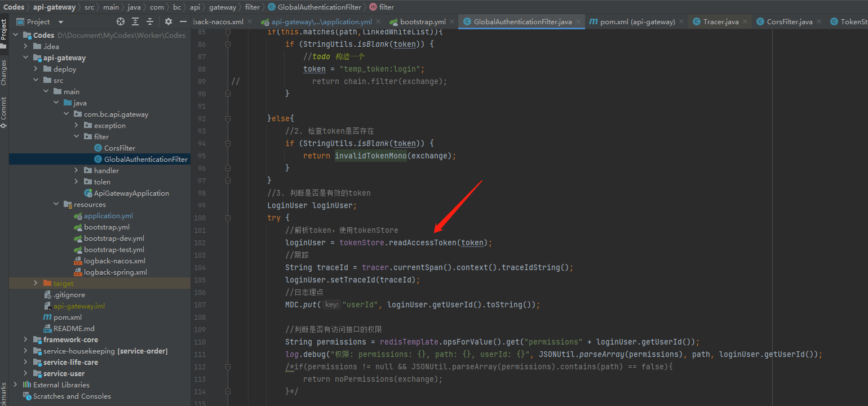Image resolution: width=868 pixels, height=406 pixels.
Task: Expand the handler package
Action: [x=76, y=170]
